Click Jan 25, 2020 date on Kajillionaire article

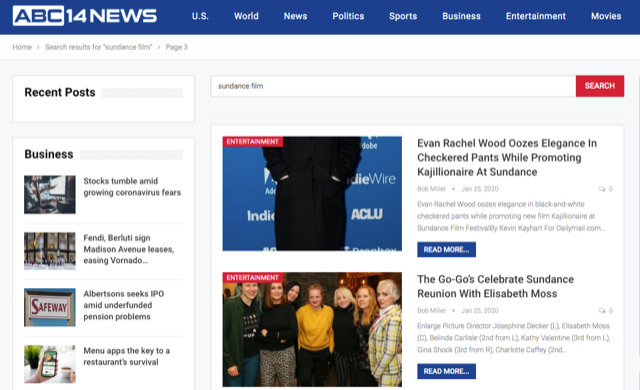click(x=480, y=189)
